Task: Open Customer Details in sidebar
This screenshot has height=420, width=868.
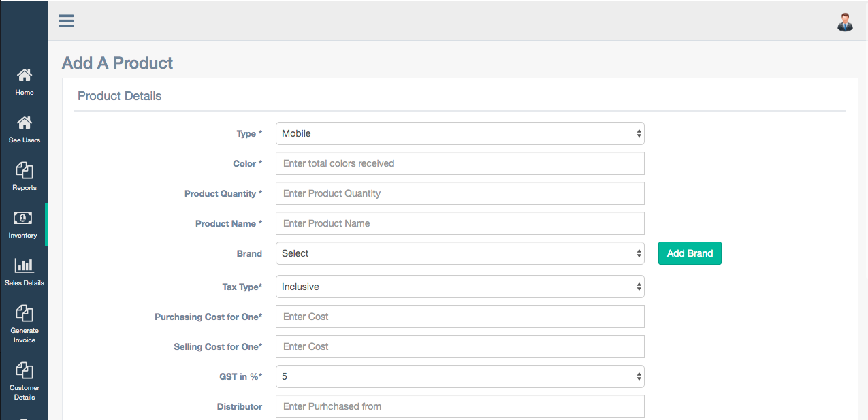Action: (25, 380)
